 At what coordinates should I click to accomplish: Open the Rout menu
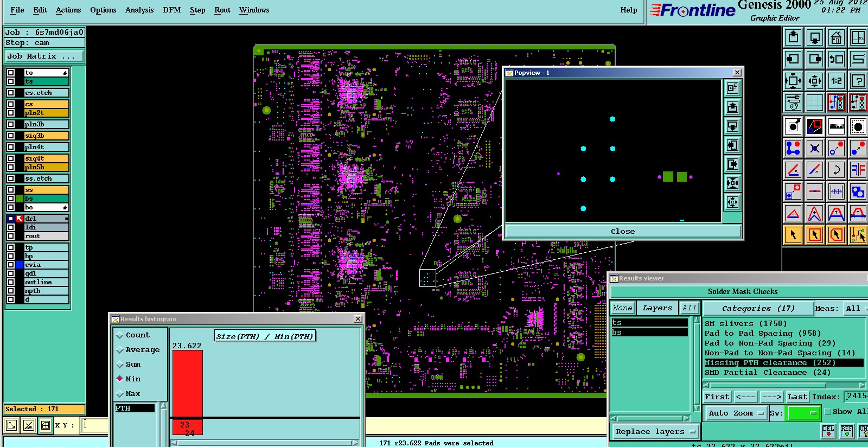[x=222, y=10]
